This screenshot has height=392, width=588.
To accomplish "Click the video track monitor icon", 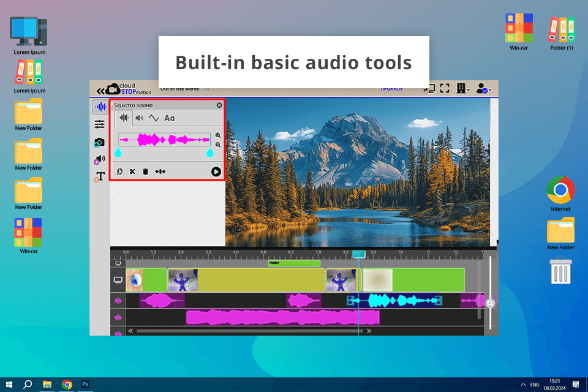I will [118, 280].
